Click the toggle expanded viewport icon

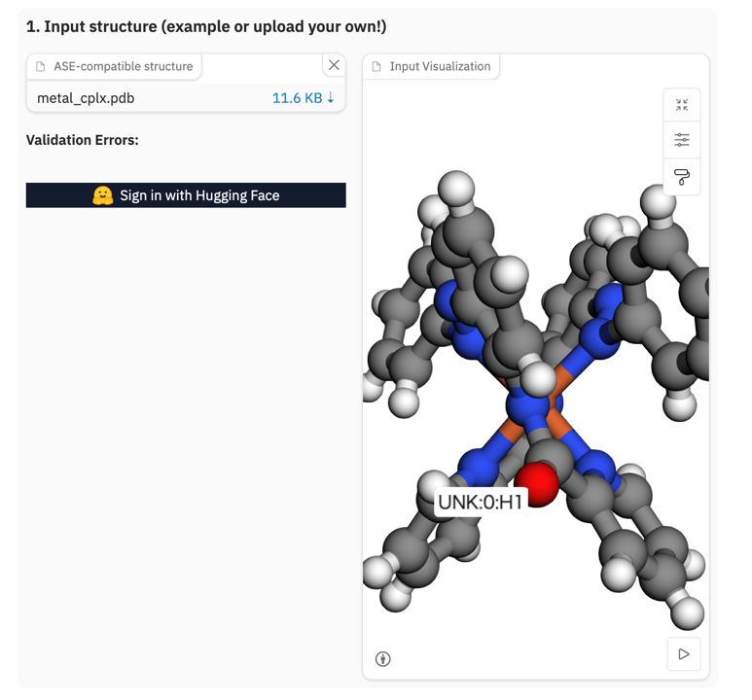(681, 105)
